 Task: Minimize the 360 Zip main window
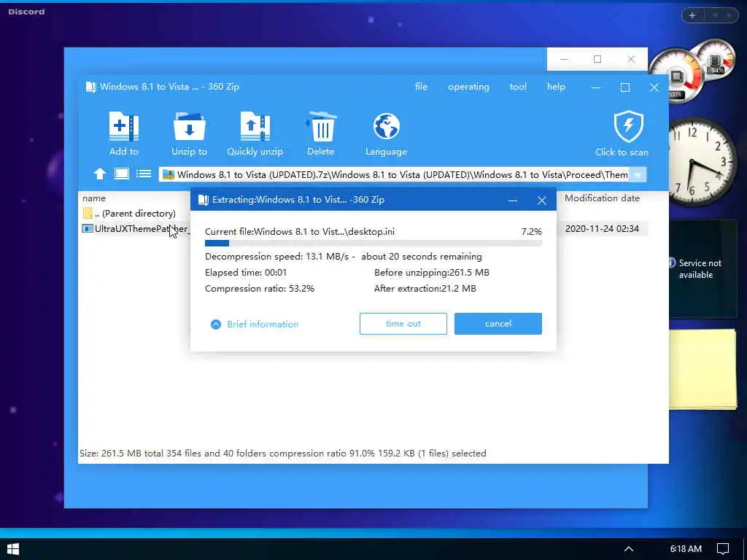[596, 87]
